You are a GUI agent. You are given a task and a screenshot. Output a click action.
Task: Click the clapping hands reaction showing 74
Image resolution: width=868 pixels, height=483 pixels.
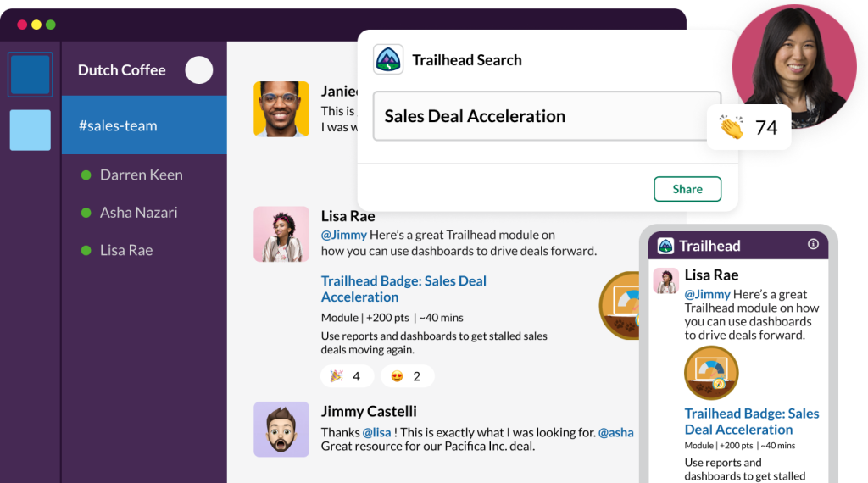tap(748, 127)
